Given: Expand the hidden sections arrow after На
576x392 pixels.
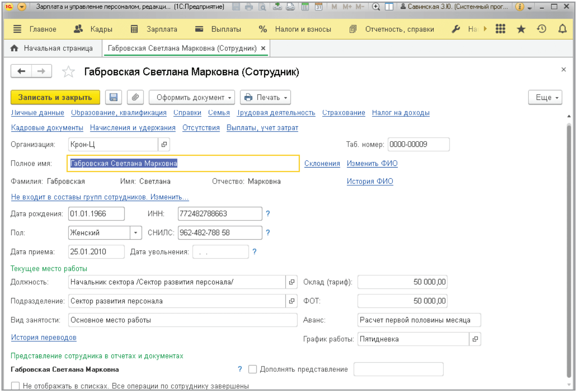Looking at the screenshot, I should (485, 29).
